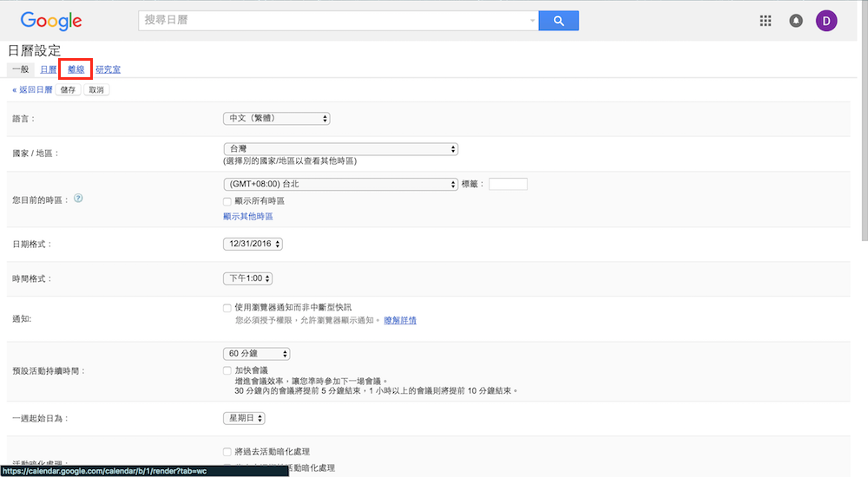Switch to the 離線 tab
This screenshot has width=868, height=477.
coord(76,69)
